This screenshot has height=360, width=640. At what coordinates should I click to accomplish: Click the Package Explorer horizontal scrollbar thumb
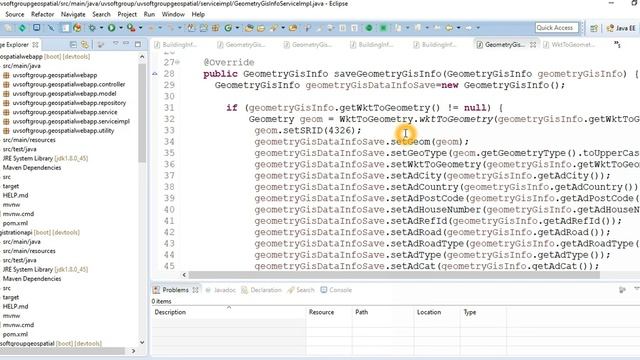[x=62, y=351]
